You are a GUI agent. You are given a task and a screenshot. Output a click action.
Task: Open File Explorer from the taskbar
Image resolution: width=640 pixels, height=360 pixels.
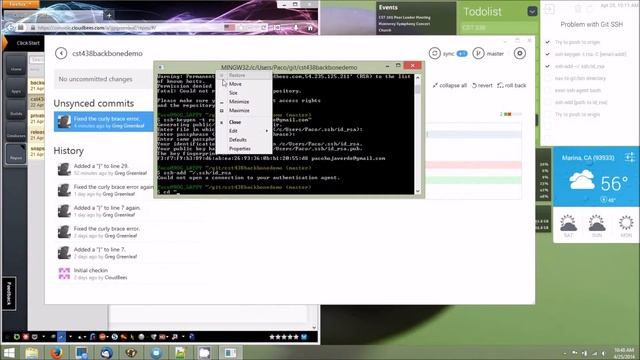[31, 353]
